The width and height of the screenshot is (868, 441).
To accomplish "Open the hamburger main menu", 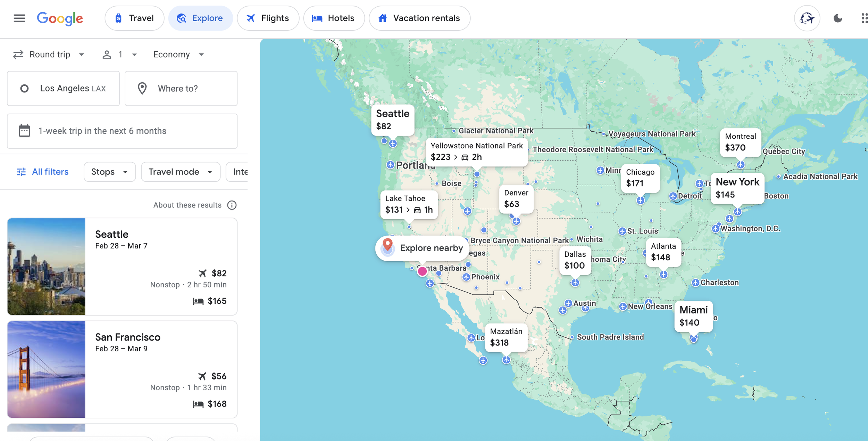I will 19,18.
